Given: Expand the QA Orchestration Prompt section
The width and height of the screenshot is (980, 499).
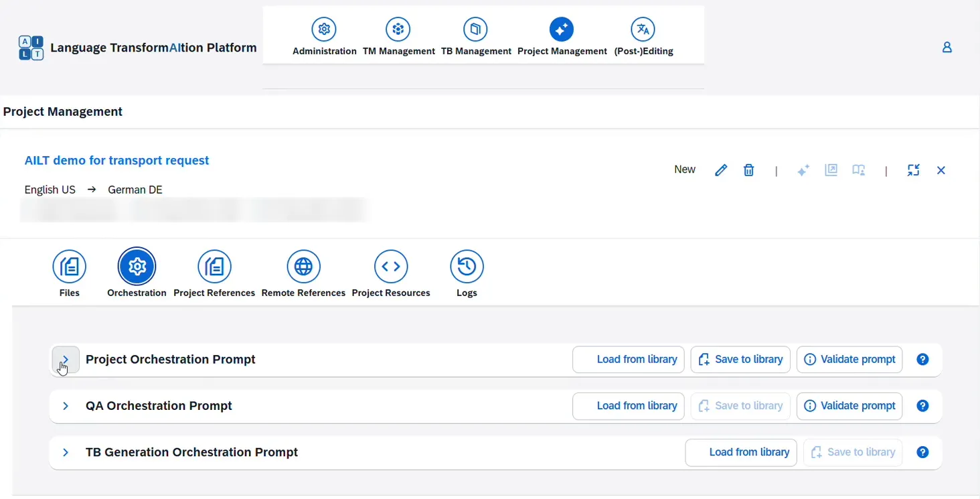Looking at the screenshot, I should 66,406.
